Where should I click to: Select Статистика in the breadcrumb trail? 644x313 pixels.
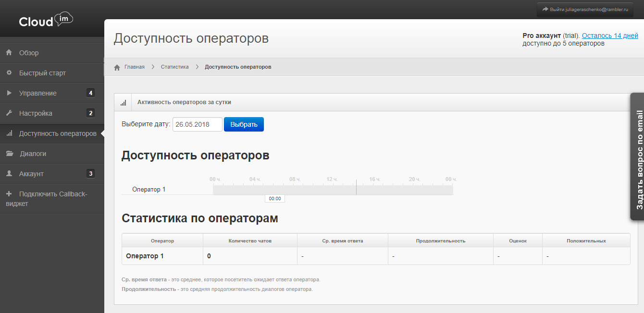tap(175, 67)
